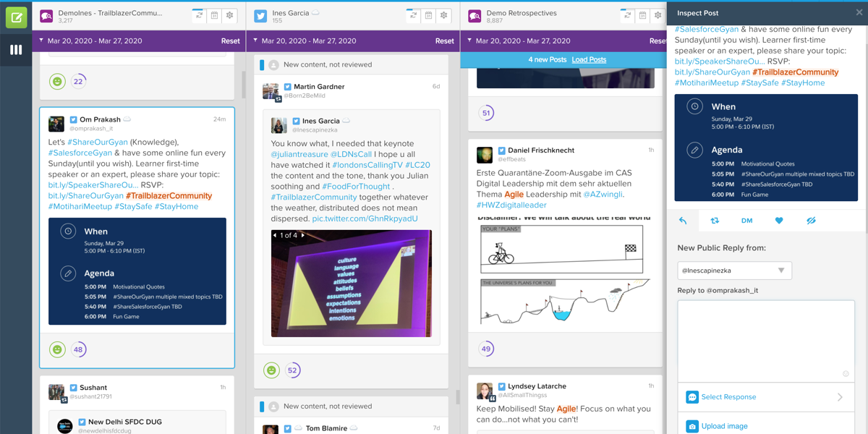The image size is (868, 434).
Task: Select the reply arrow tab
Action: [683, 221]
